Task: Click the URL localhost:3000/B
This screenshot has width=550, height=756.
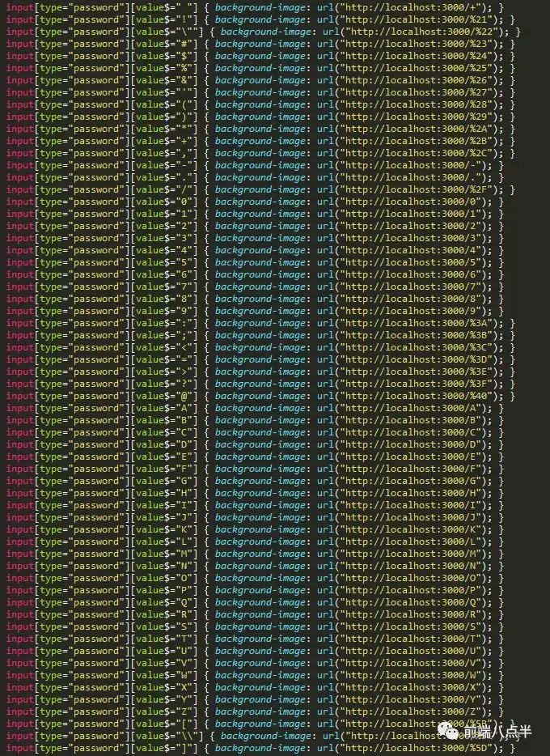Action: tap(409, 420)
